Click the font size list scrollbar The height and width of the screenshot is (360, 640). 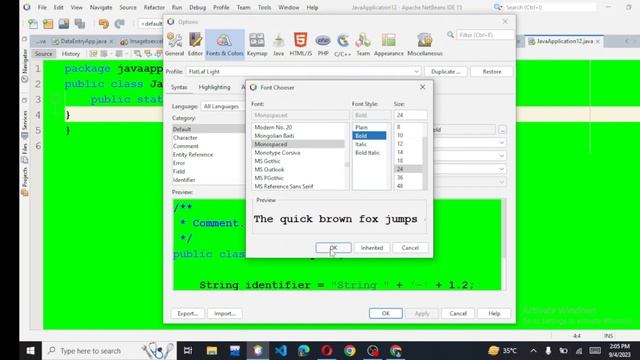pos(425,157)
